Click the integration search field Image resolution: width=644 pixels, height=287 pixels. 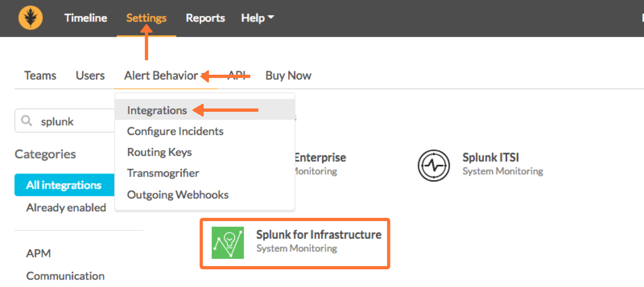pos(65,121)
